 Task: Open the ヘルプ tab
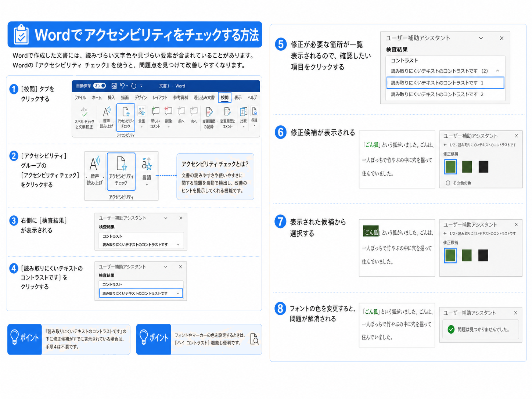252,98
